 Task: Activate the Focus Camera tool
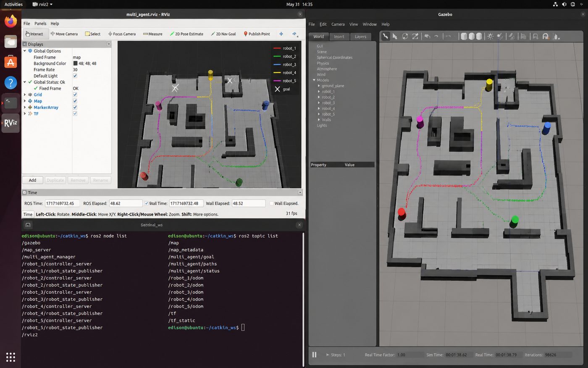pos(122,34)
